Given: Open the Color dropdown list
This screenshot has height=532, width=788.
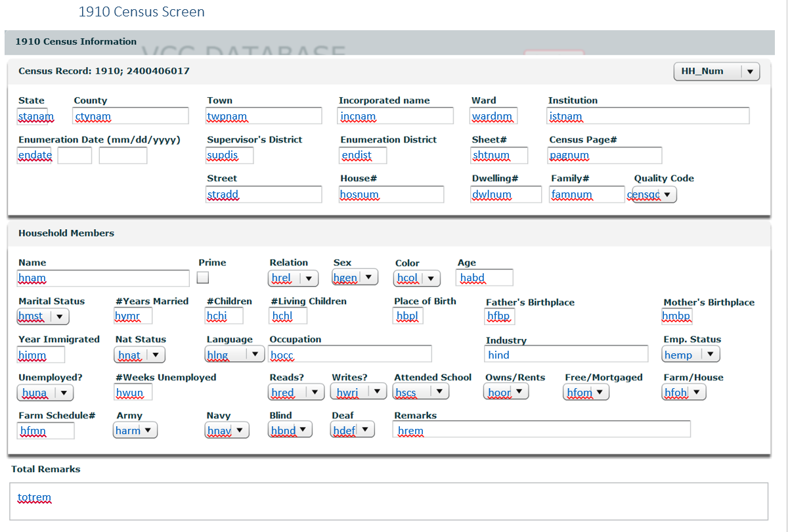Looking at the screenshot, I should 417,278.
